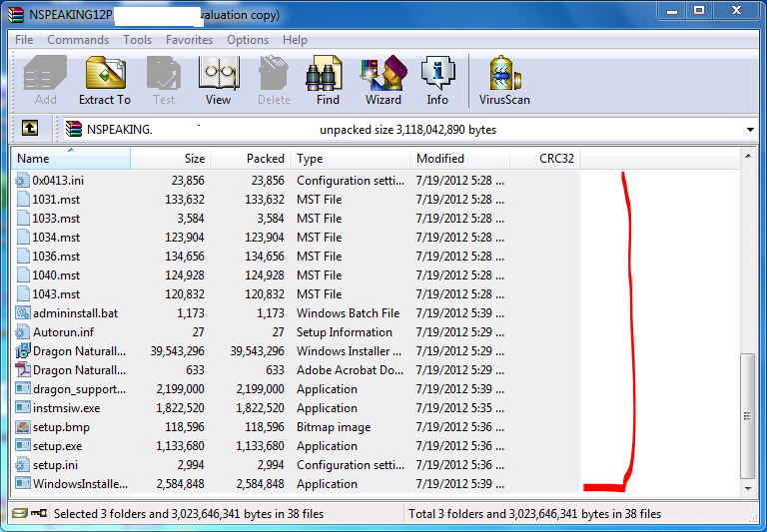Open the View toolbar tool
767x532 pixels.
(218, 81)
